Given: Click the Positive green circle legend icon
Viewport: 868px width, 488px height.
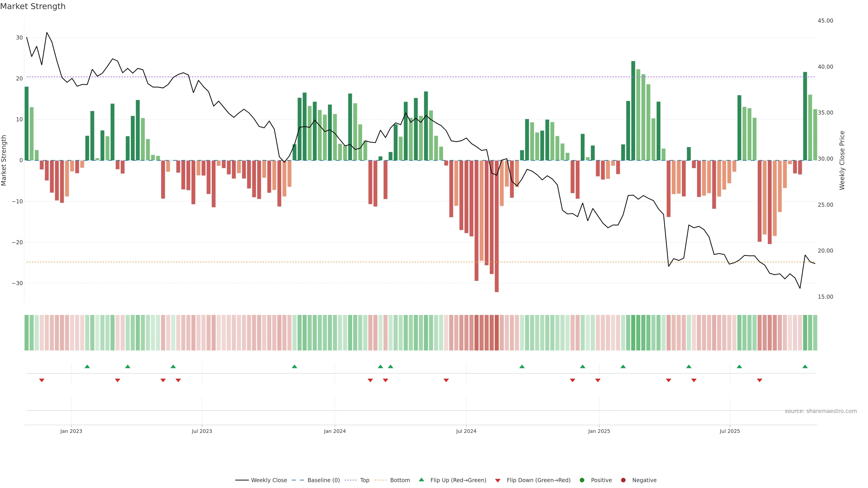Looking at the screenshot, I should coord(582,480).
